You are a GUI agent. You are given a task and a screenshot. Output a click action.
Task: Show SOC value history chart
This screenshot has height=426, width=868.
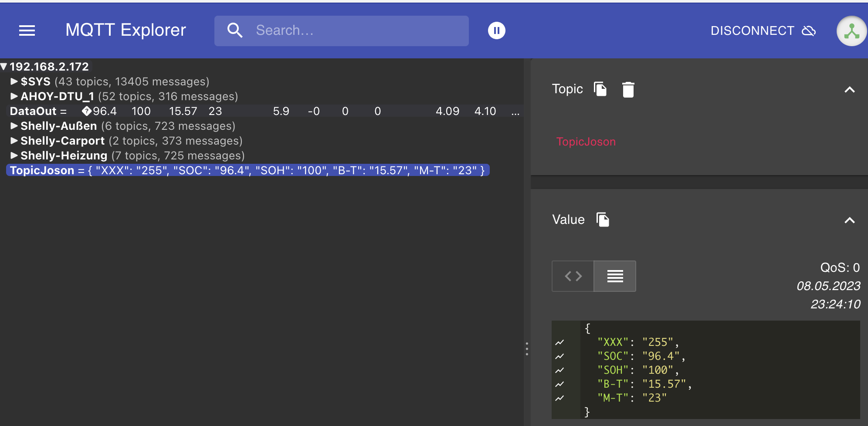[x=560, y=356]
